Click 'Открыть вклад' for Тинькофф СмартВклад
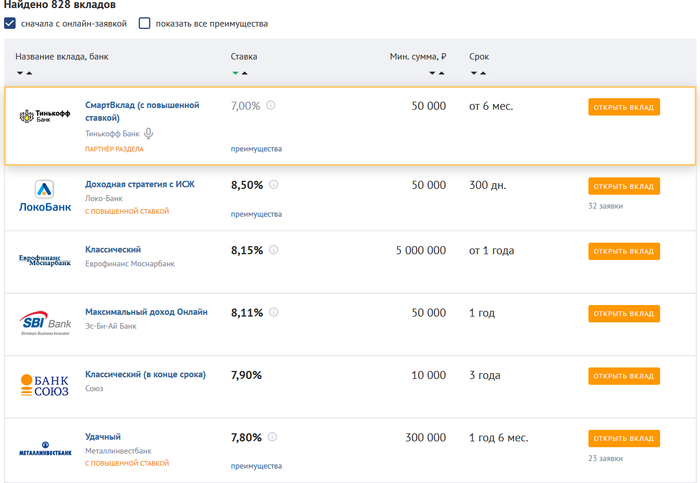700x483 pixels. coord(624,107)
